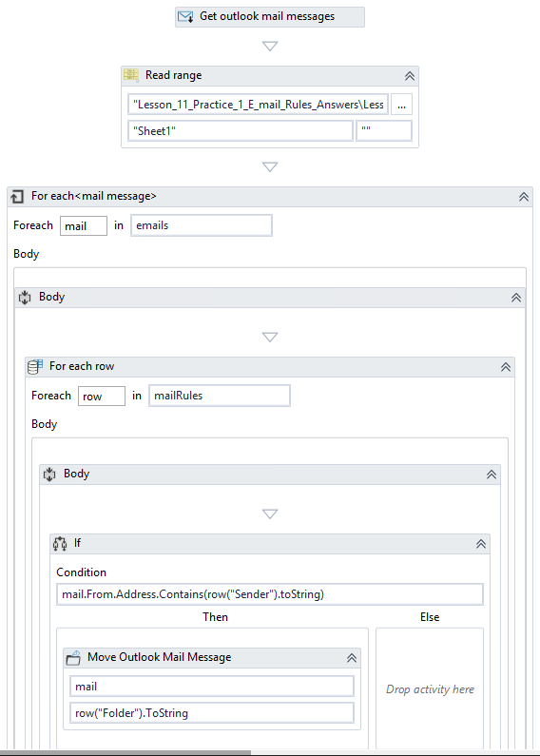540x756 pixels.
Task: Click the sequence icon of the Body containing If
Action: pyautogui.click(x=49, y=475)
